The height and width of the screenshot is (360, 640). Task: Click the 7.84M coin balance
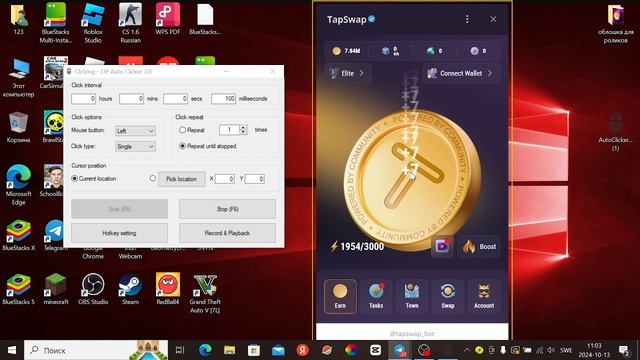coord(346,51)
